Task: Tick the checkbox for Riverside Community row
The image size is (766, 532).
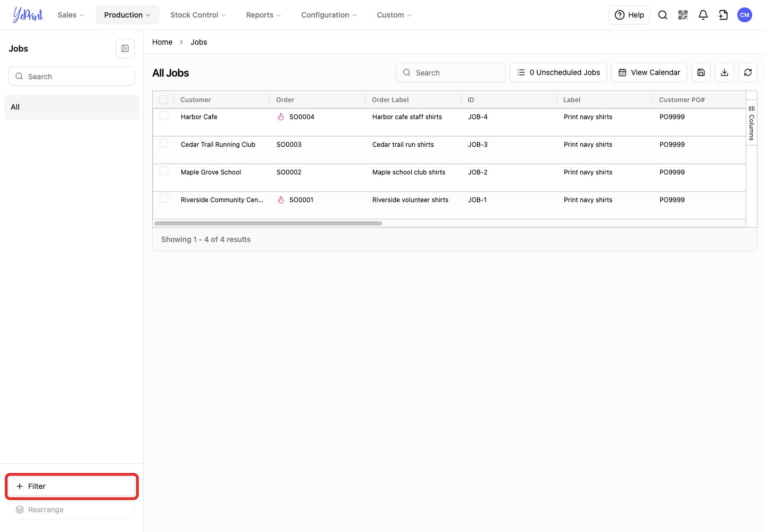Action: pos(164,198)
